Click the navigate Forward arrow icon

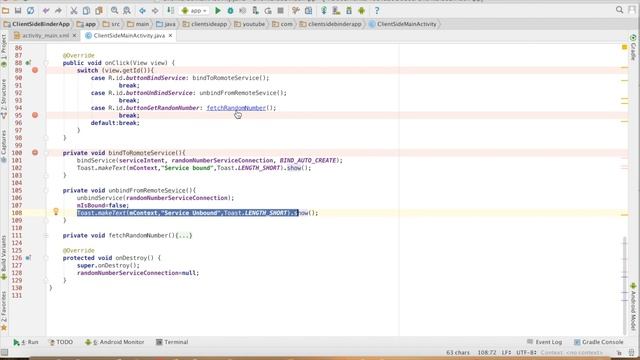pyautogui.click(x=155, y=10)
